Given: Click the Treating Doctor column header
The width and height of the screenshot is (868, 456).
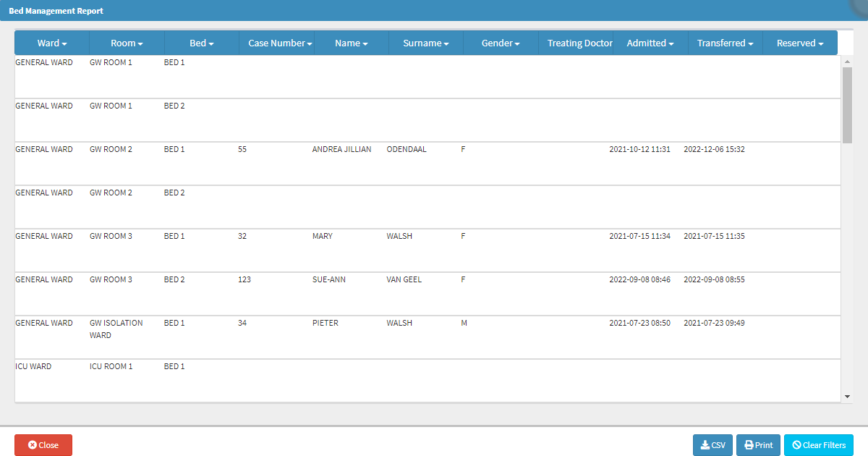Looking at the screenshot, I should tap(579, 43).
